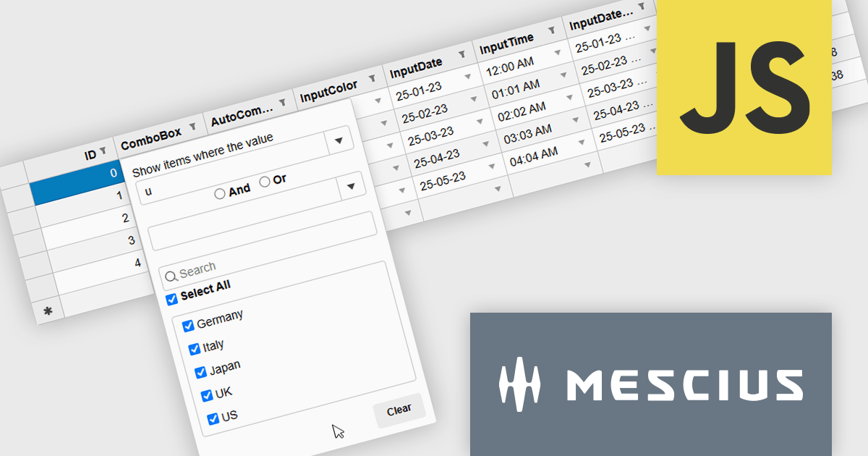868x456 pixels.
Task: Select the And radio button
Action: (x=219, y=194)
